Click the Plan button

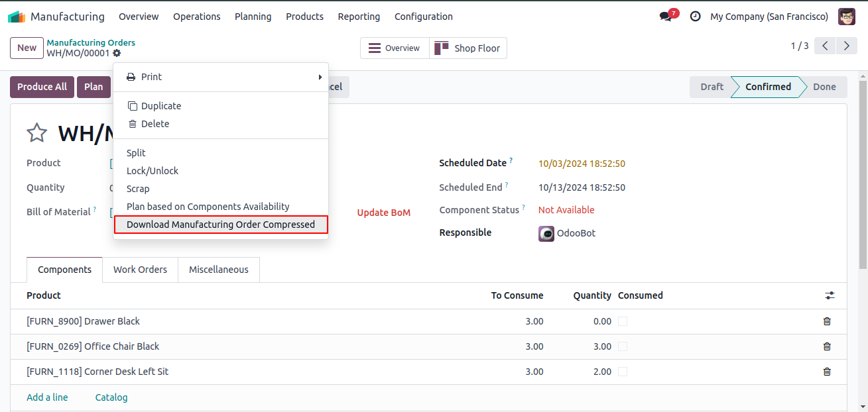[x=93, y=87]
